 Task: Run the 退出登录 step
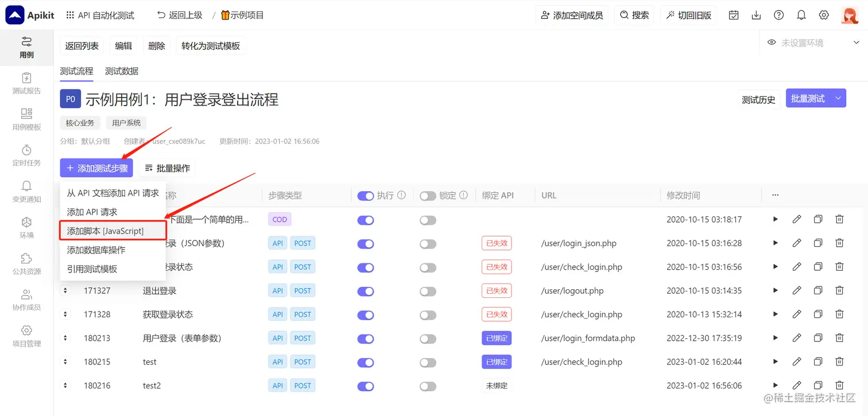click(x=776, y=291)
